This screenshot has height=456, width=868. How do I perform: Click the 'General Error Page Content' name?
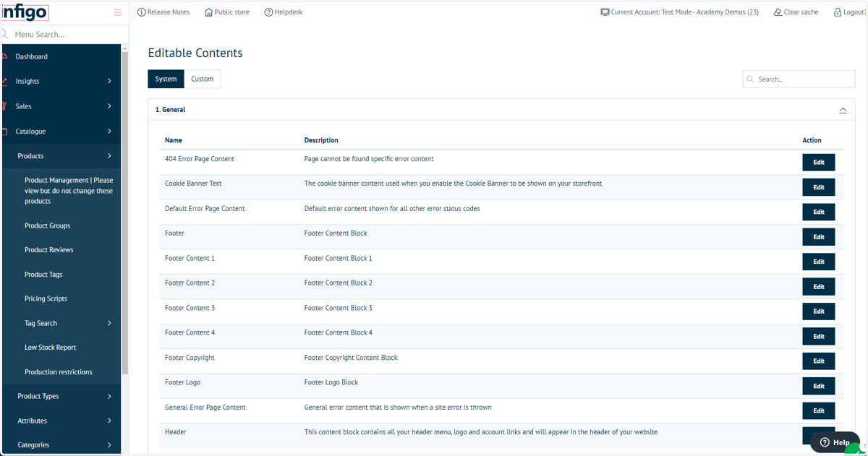[x=205, y=408]
